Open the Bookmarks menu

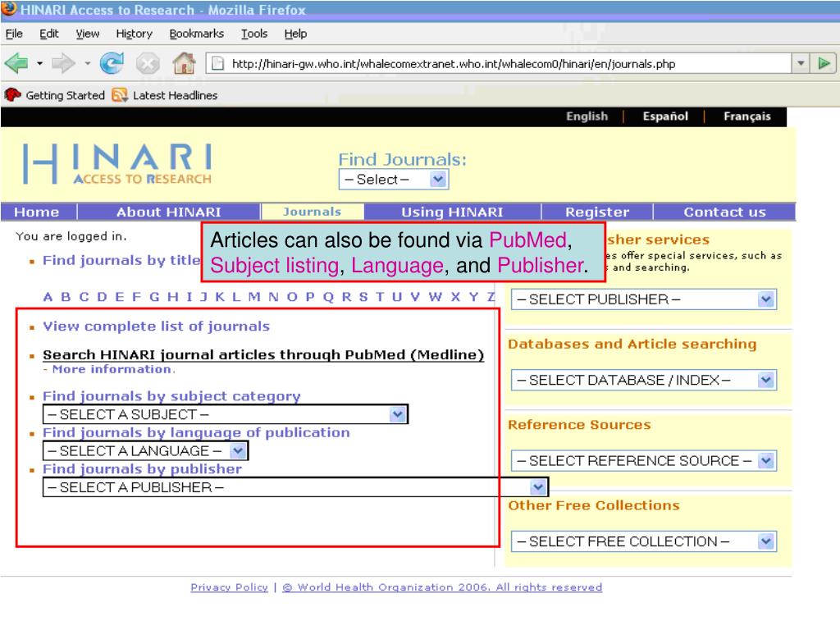(197, 34)
